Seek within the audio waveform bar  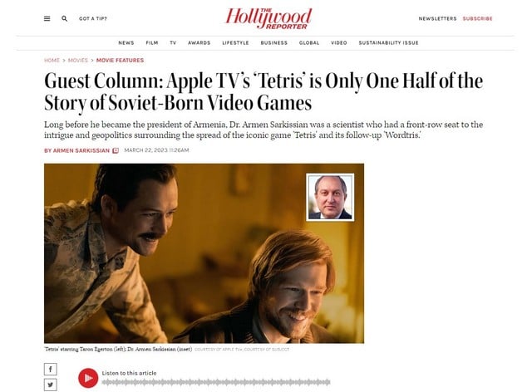point(216,383)
